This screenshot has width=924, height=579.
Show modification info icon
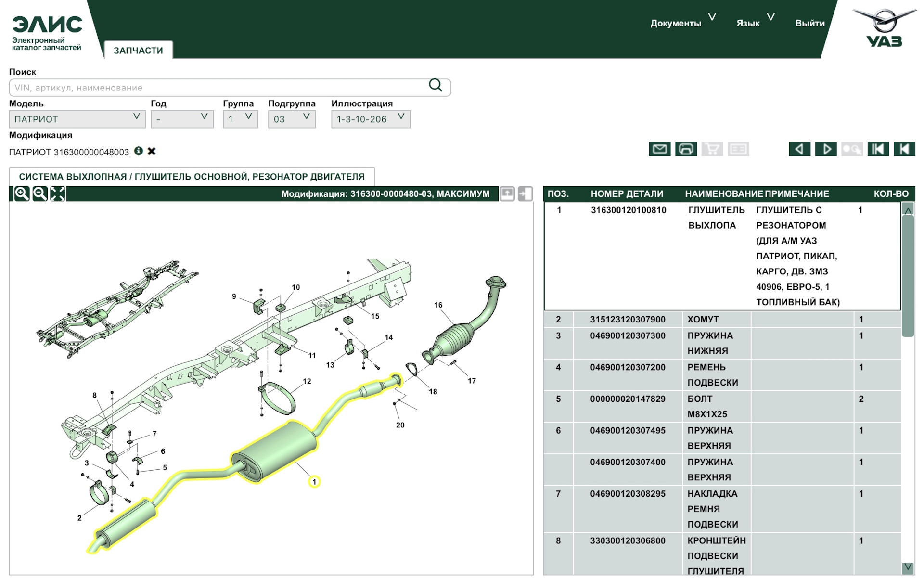[x=139, y=151]
